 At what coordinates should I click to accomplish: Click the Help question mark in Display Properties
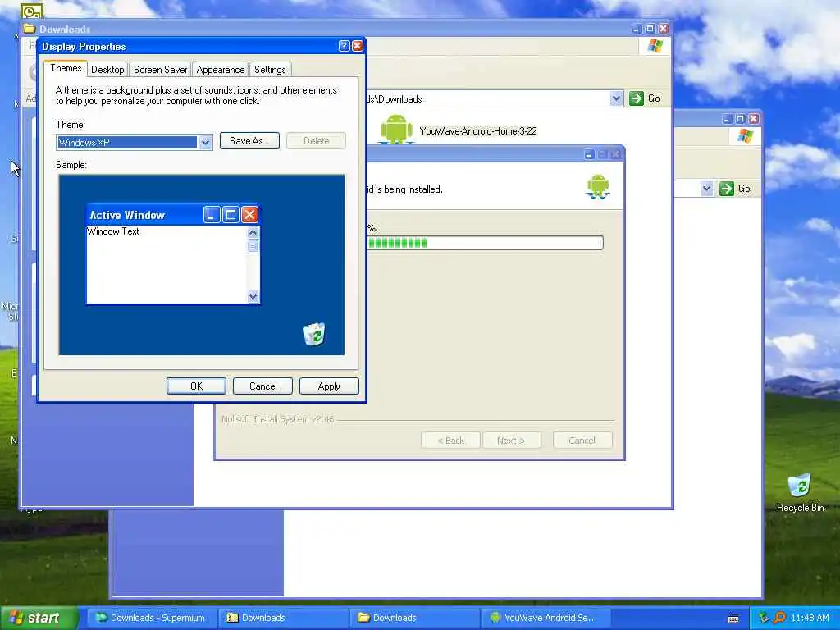coord(345,46)
